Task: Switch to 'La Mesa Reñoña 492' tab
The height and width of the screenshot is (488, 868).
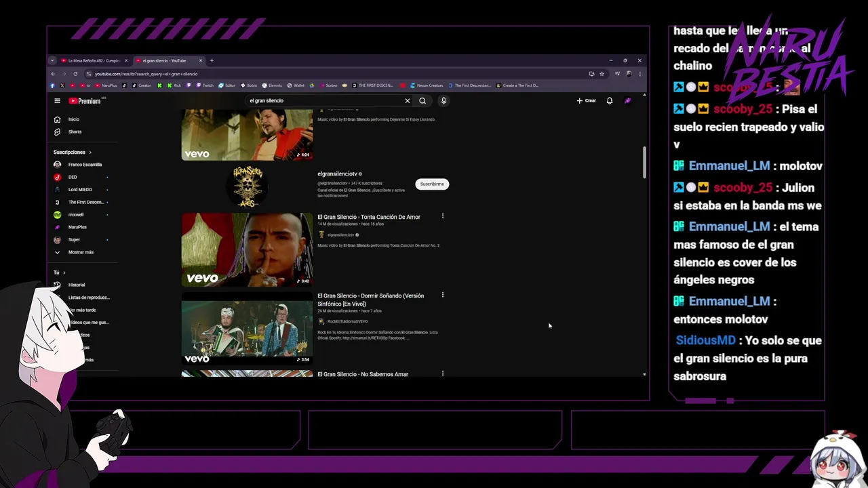Action: click(x=93, y=60)
